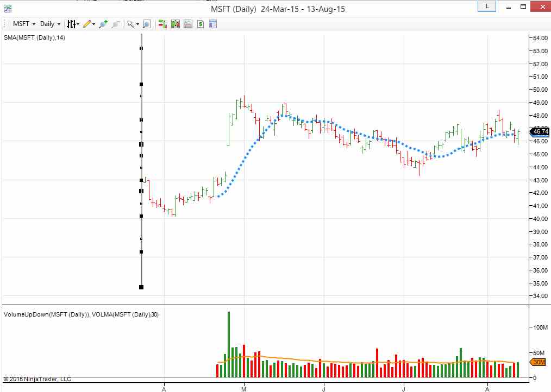
Task: Open the indicators candlestick icon
Action: [176, 24]
